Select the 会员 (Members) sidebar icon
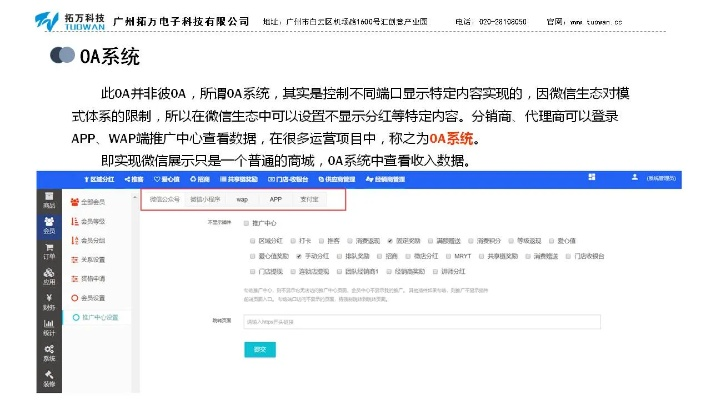The height and width of the screenshot is (400, 711). point(48,226)
